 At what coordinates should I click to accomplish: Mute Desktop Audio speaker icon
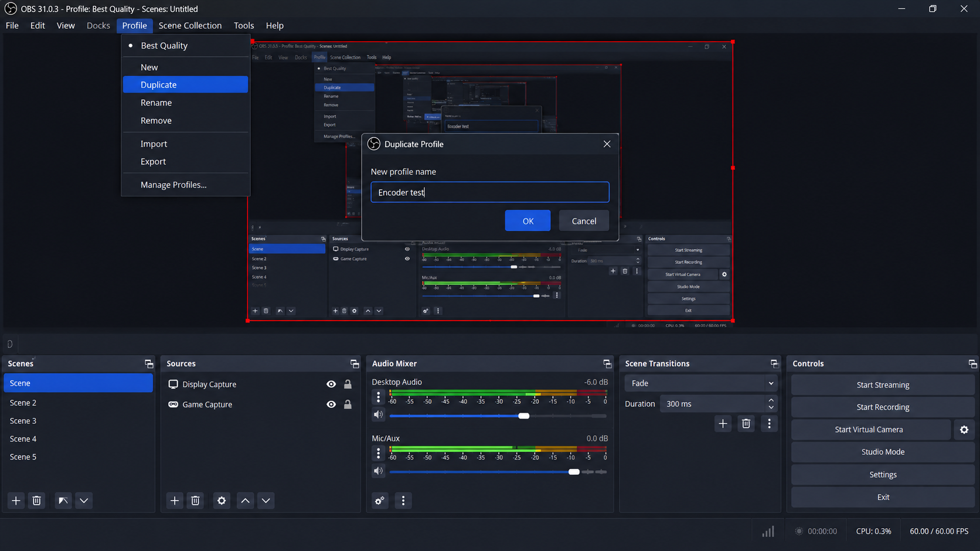(x=379, y=415)
